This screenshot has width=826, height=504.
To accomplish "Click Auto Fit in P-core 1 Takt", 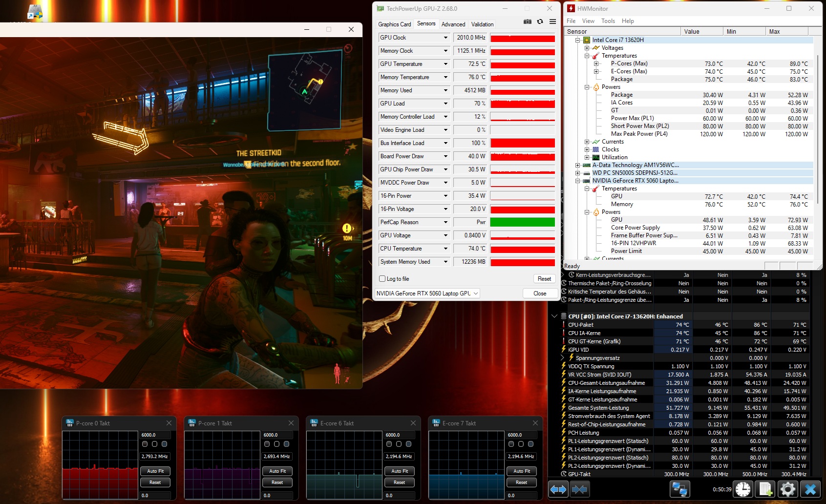I will 277,471.
